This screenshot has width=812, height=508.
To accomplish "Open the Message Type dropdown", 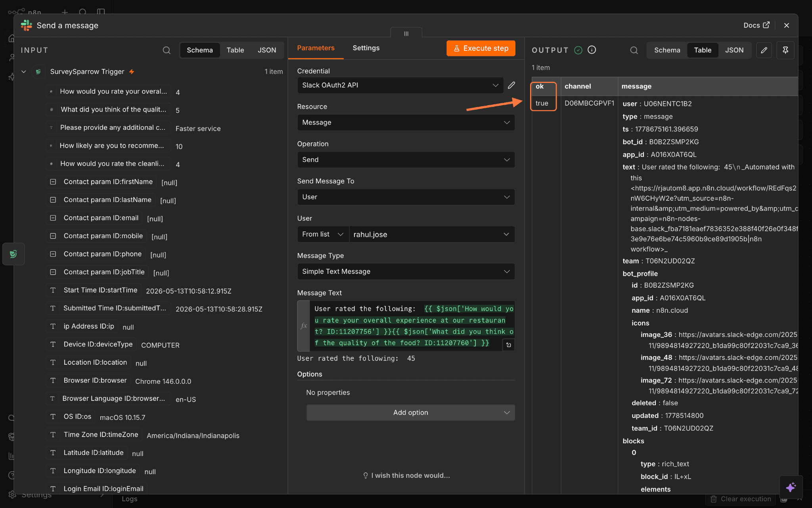I will tap(406, 271).
